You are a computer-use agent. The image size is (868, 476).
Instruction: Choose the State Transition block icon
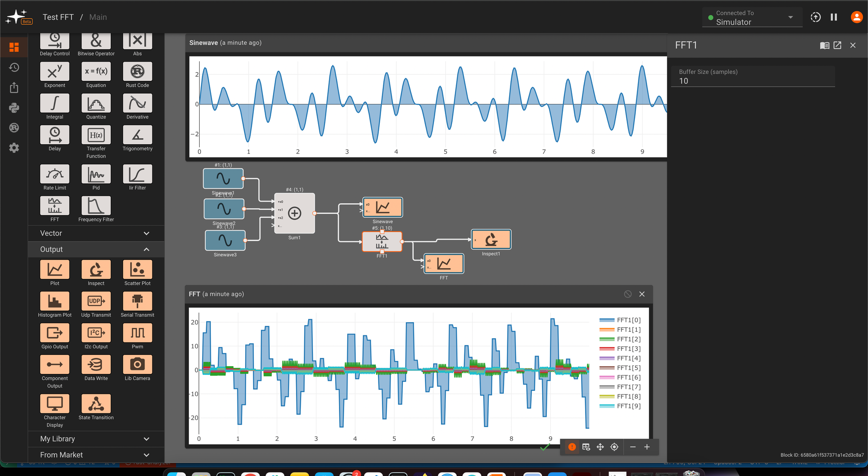point(96,404)
